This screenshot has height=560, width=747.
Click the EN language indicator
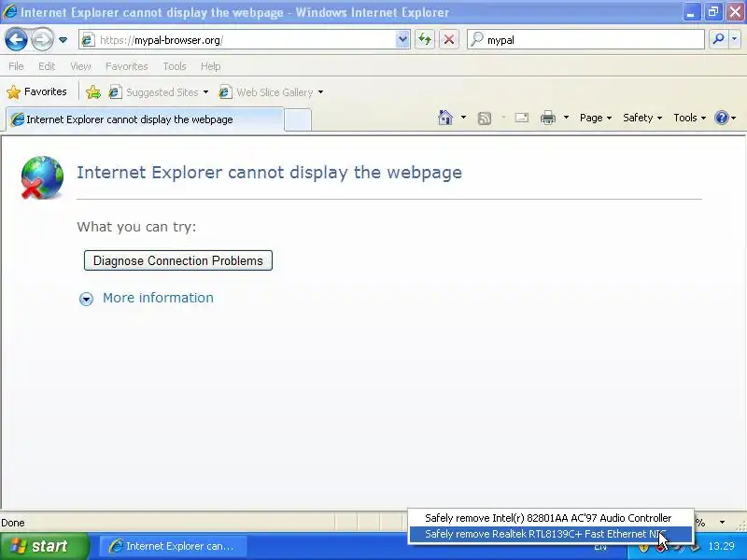pos(600,547)
